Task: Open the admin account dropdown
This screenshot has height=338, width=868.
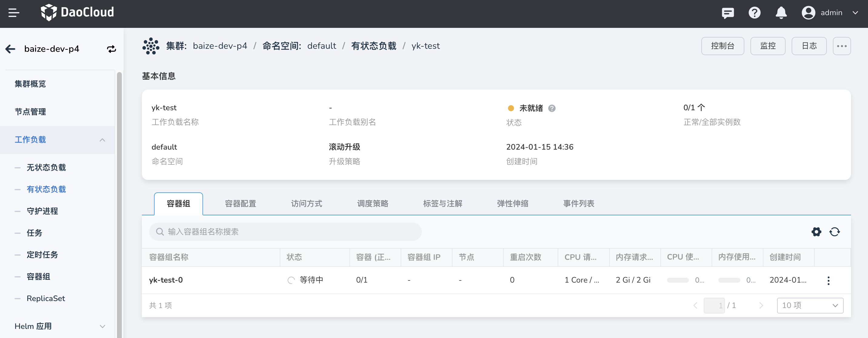Action: click(831, 13)
